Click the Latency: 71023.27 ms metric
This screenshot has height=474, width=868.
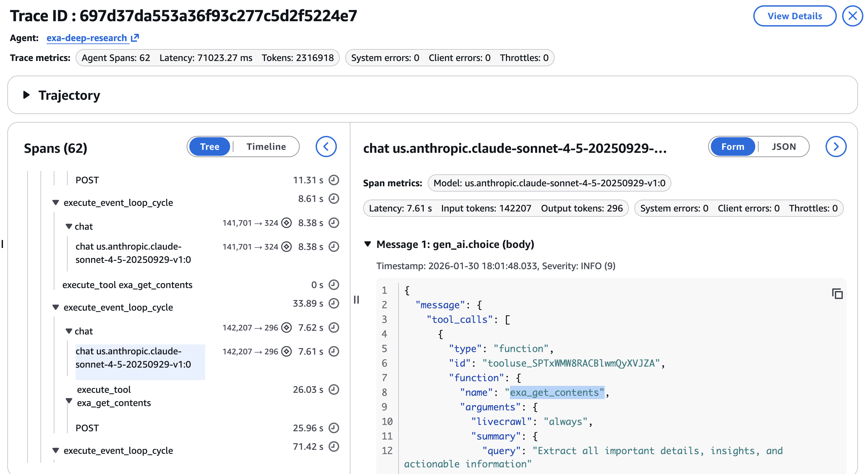pyautogui.click(x=206, y=58)
